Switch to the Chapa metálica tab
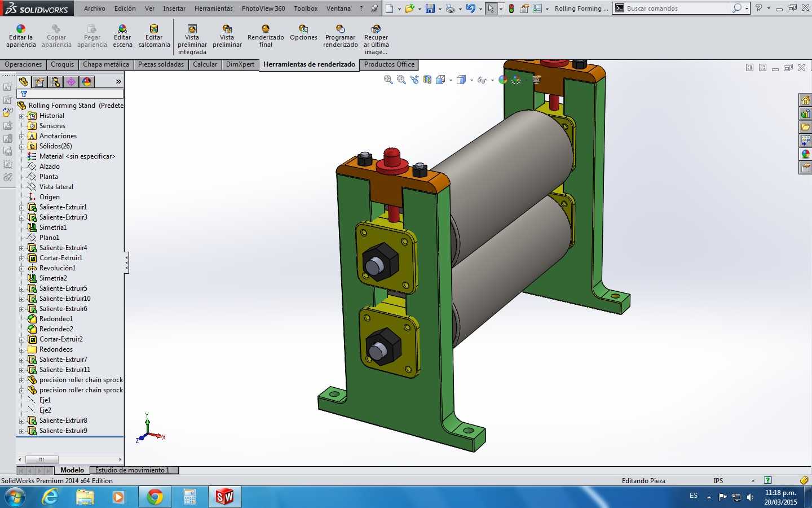This screenshot has height=508, width=812. pyautogui.click(x=106, y=64)
